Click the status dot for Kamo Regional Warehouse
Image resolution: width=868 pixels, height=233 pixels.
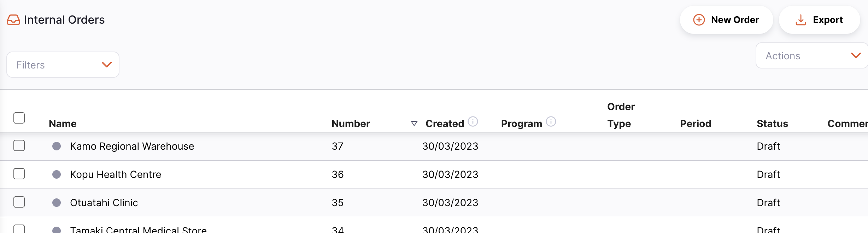[x=57, y=146]
